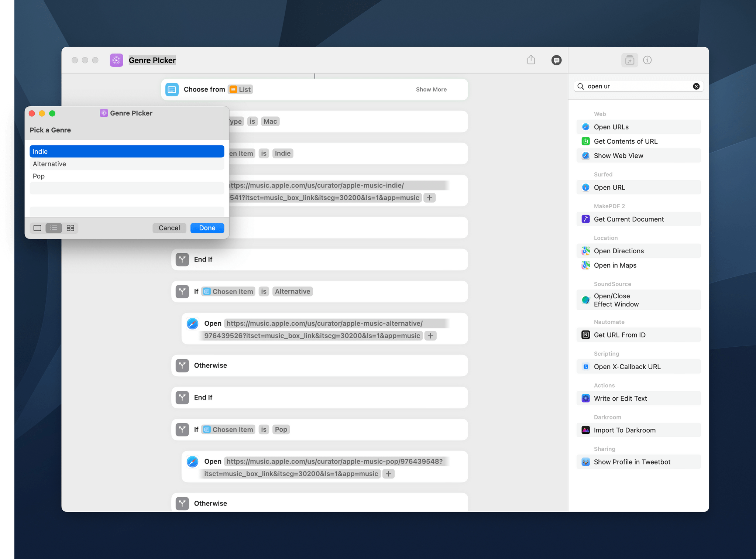Click the Safari icon on the pop URL action

pyautogui.click(x=192, y=462)
